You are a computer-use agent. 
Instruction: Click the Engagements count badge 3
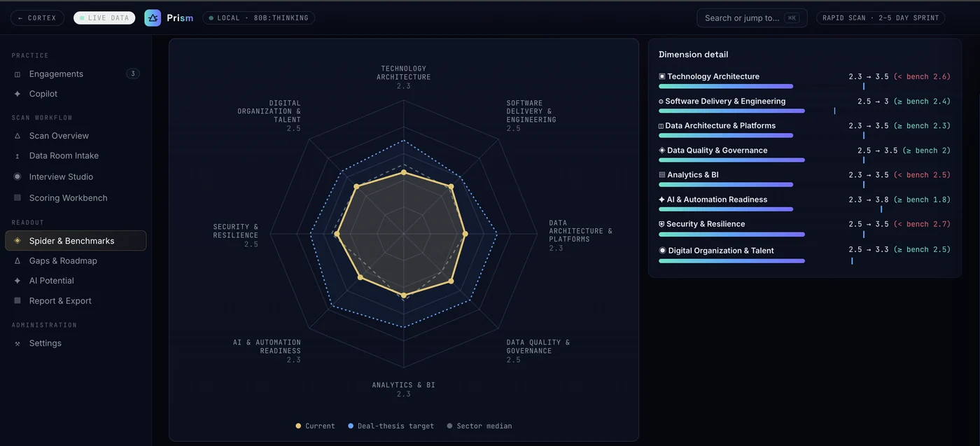pos(133,74)
